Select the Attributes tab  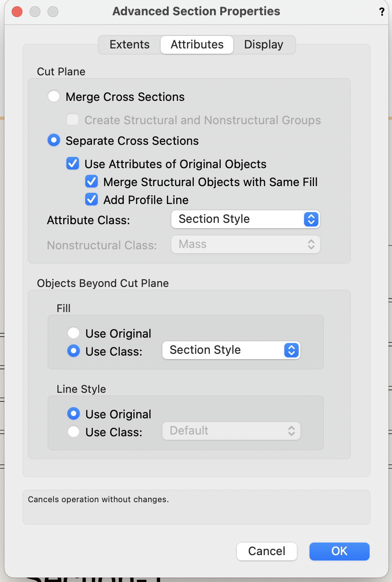click(196, 44)
